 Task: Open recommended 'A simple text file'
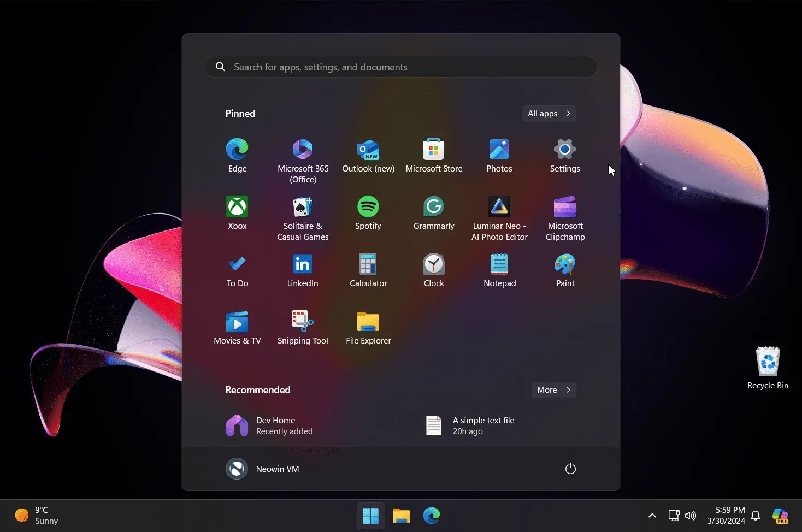coord(470,426)
